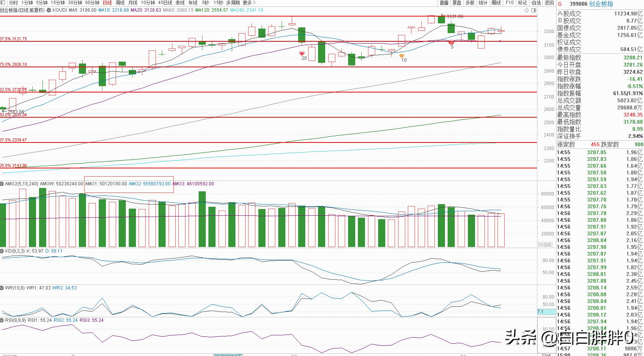The width and height of the screenshot is (644, 356).
Task: Open the AMO2 indicator dropdown arrow
Action: pos(2,184)
